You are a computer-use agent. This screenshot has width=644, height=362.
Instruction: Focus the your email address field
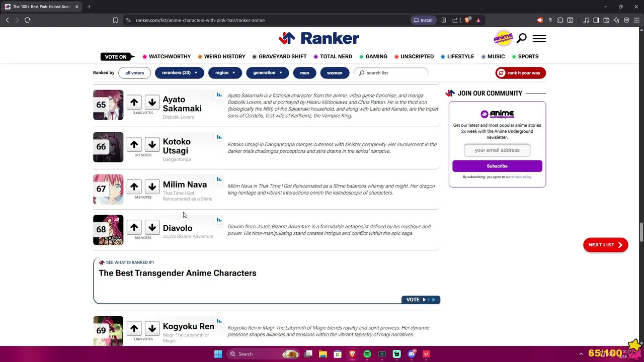(497, 150)
